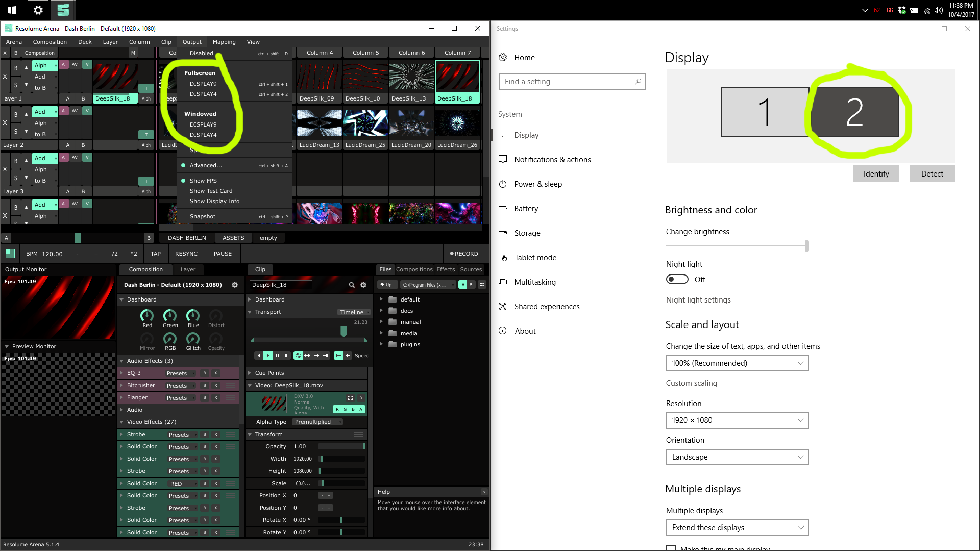980x551 pixels.
Task: Click the loop playback mode icon in Transport
Action: [x=298, y=355]
